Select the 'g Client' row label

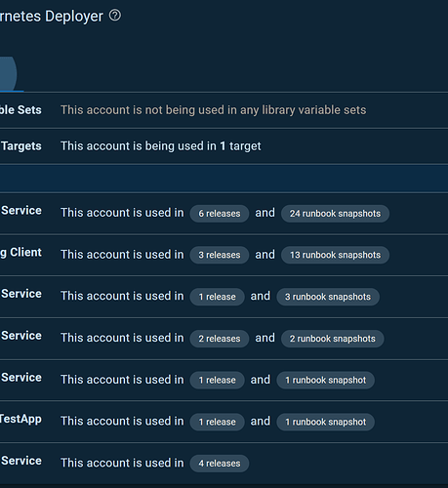coord(20,253)
